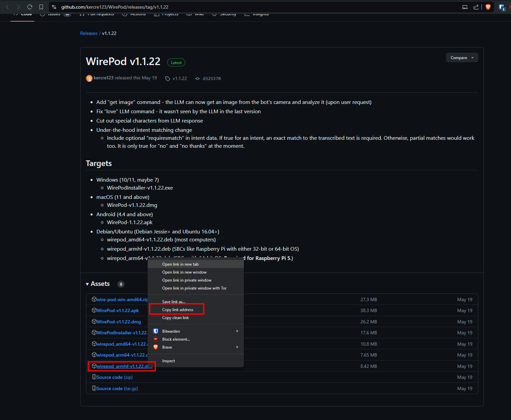
Task: Click the 17.6 MB file size
Action: coord(369,333)
